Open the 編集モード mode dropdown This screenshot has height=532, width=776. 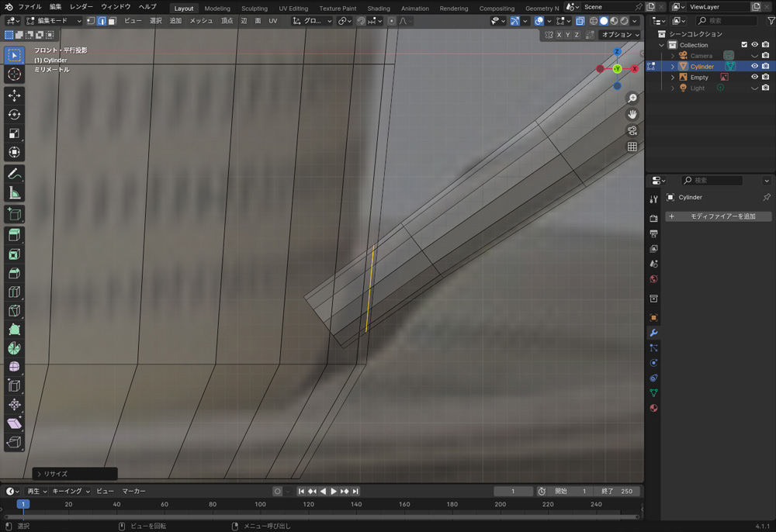[x=54, y=21]
